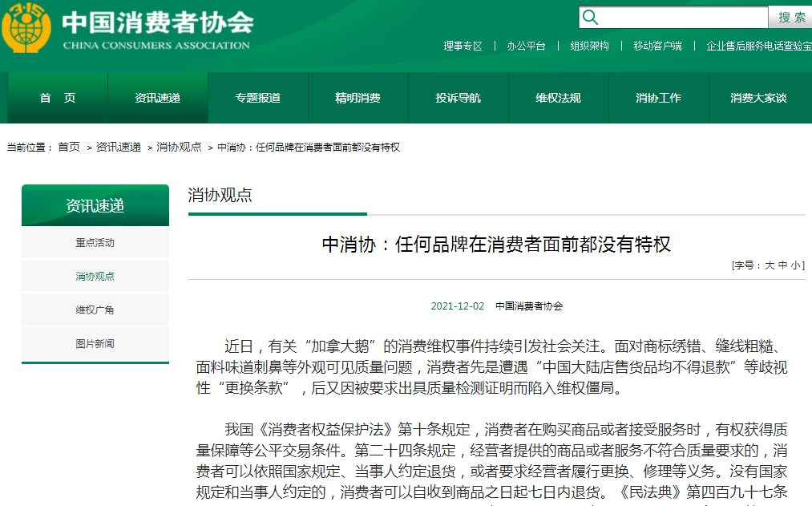Click 消费大家谈 in navigation bar
Viewport: 812px width, 506px height.
(758, 98)
